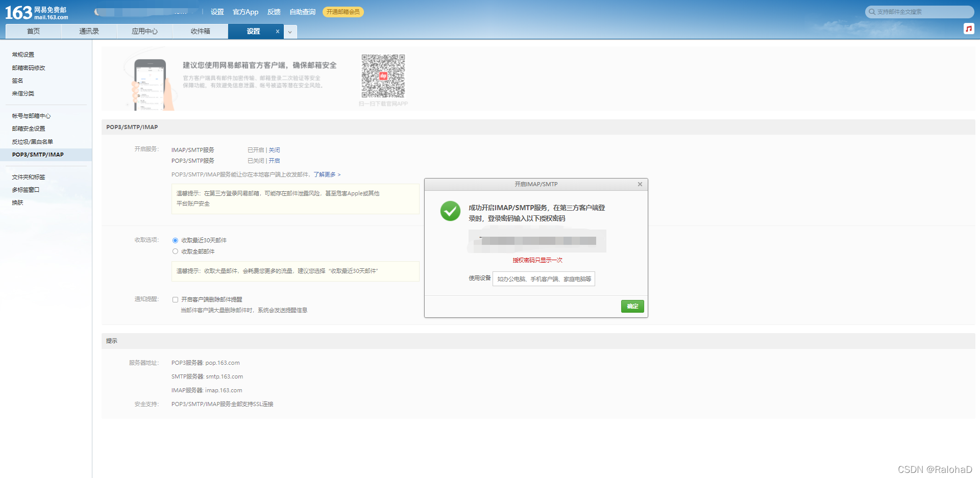This screenshot has width=980, height=478.
Task: Click the imap.163.com server text
Action: (x=224, y=390)
